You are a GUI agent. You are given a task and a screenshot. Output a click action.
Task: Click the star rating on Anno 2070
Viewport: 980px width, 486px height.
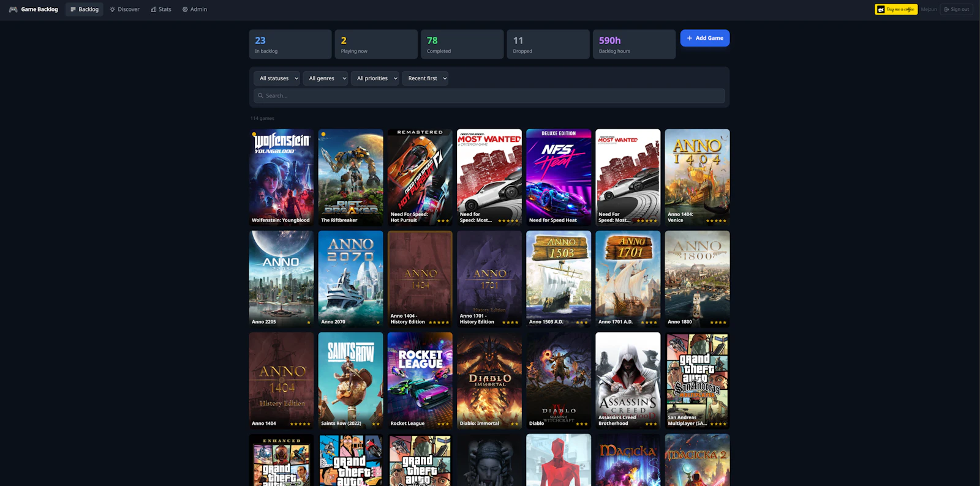(x=378, y=322)
